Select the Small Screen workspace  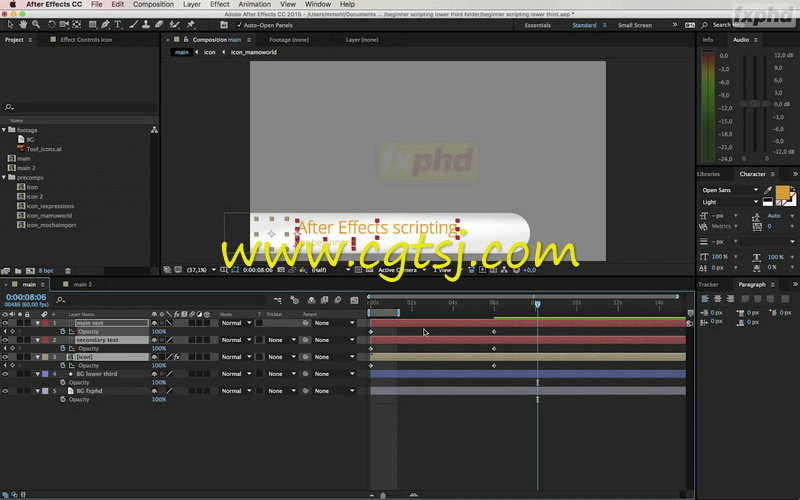tap(635, 25)
